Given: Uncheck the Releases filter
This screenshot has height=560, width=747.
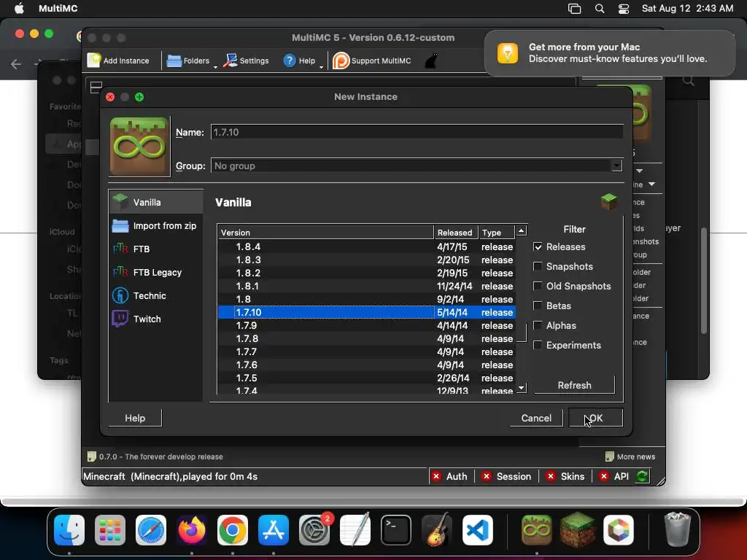Looking at the screenshot, I should pos(538,246).
